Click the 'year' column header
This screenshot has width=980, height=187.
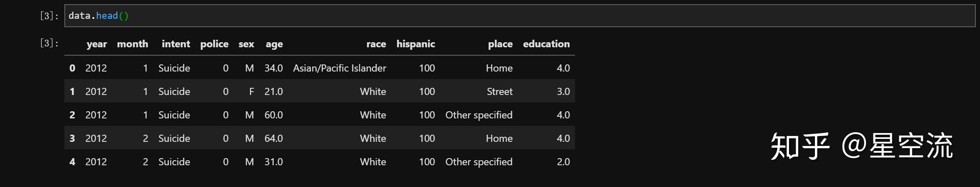click(97, 44)
